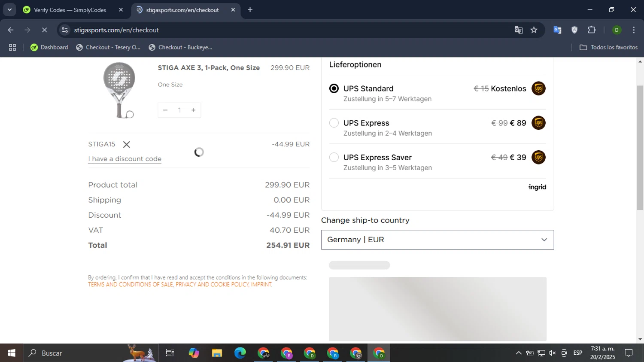Image resolution: width=644 pixels, height=362 pixels.
Task: Open the extensions puzzle menu
Action: [592, 30]
